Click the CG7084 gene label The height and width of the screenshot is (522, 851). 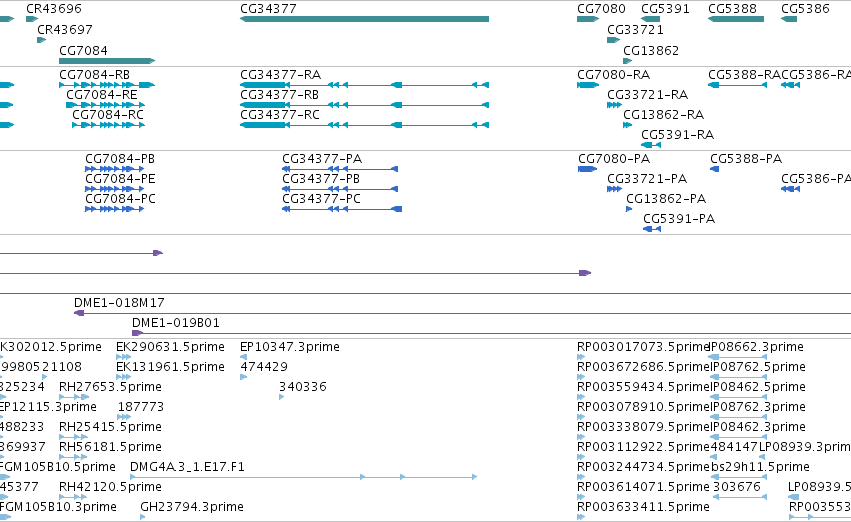coord(83,50)
